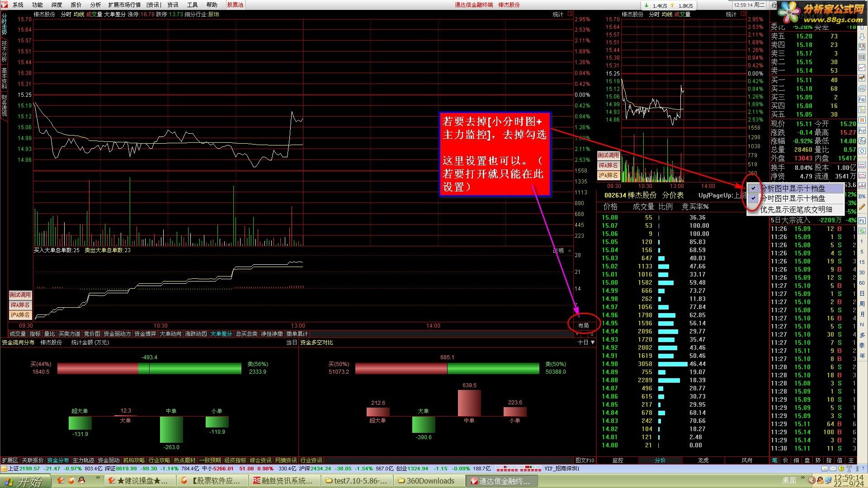Image resolution: width=868 pixels, height=488 pixels.
Task: Select the 主 tab under tick list
Action: click(851, 460)
